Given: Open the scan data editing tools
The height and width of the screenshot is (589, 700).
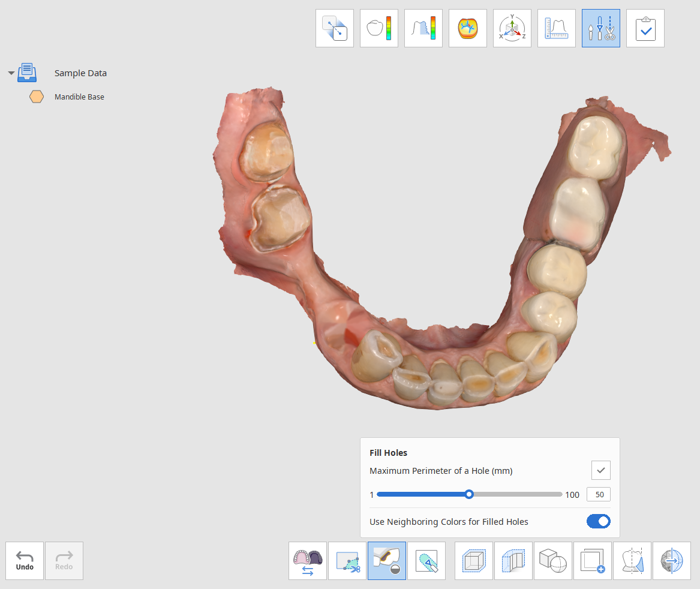Looking at the screenshot, I should click(601, 28).
